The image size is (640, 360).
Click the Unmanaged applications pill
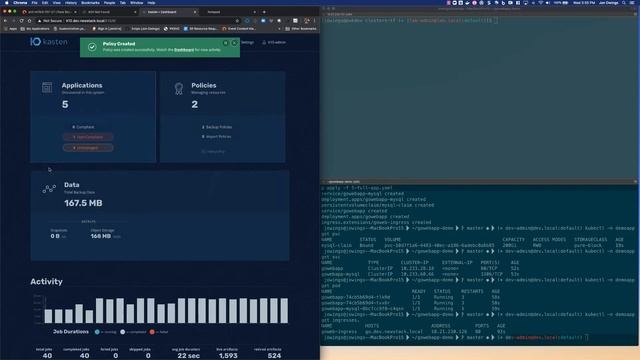[x=88, y=148]
